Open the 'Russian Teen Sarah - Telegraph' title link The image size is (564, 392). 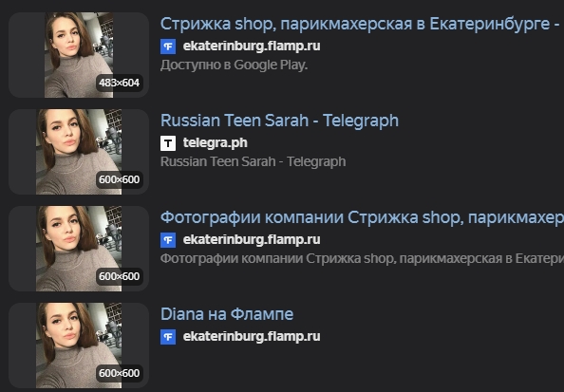point(279,121)
